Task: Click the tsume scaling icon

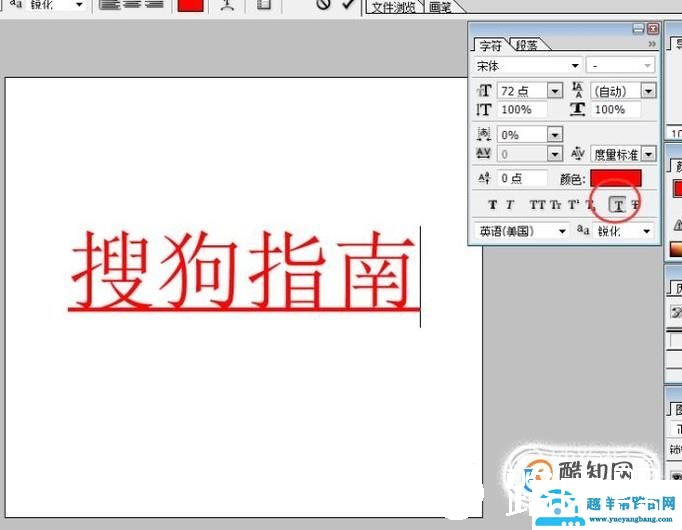Action: click(x=484, y=134)
